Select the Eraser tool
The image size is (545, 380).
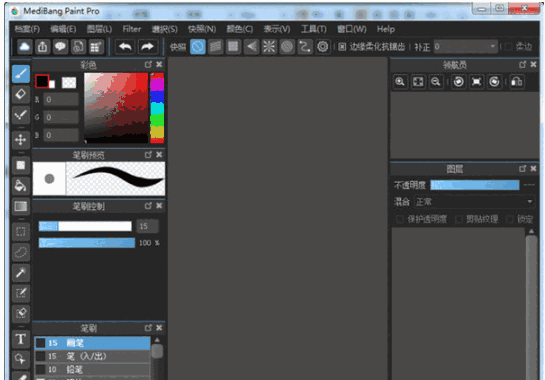click(x=21, y=94)
